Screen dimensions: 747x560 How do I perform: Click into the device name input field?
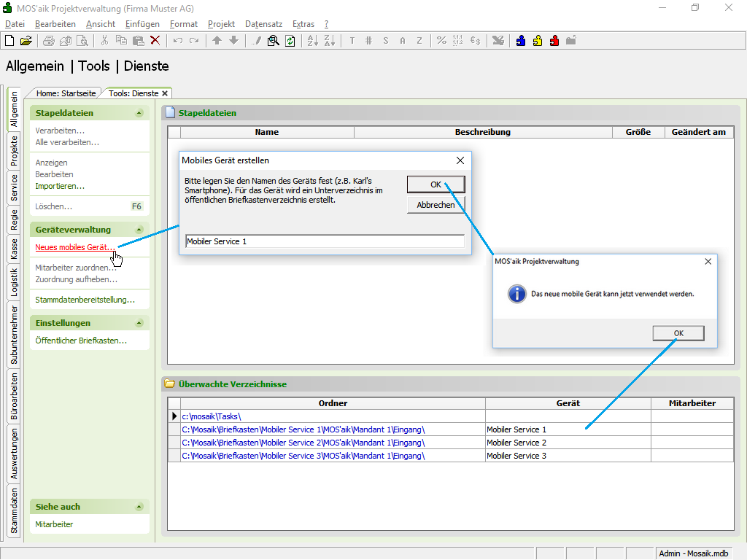click(x=325, y=241)
